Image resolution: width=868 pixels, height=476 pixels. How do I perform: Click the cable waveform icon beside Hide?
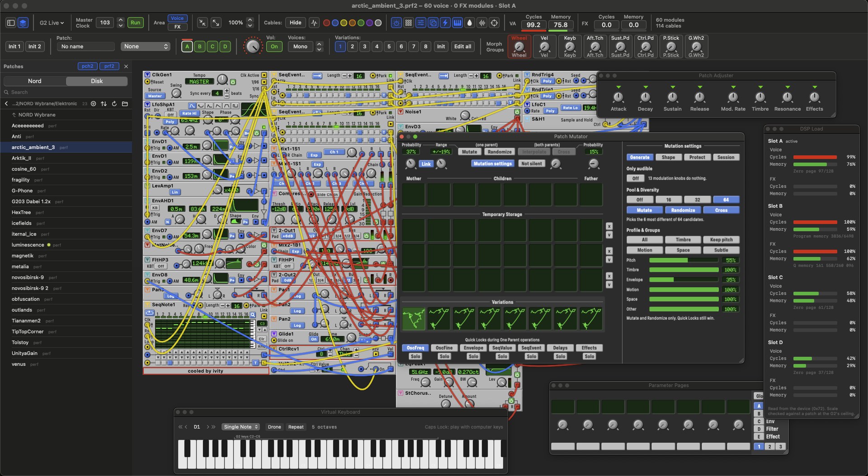314,23
